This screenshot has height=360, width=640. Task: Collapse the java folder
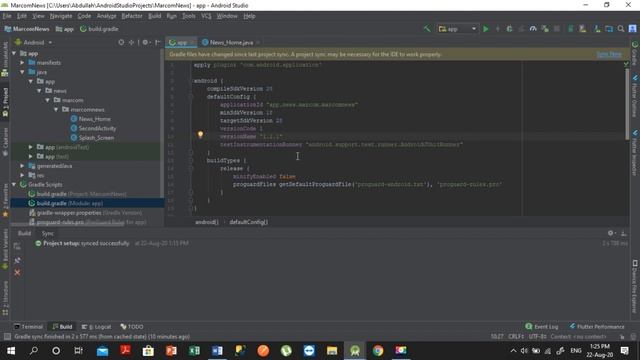[22, 72]
